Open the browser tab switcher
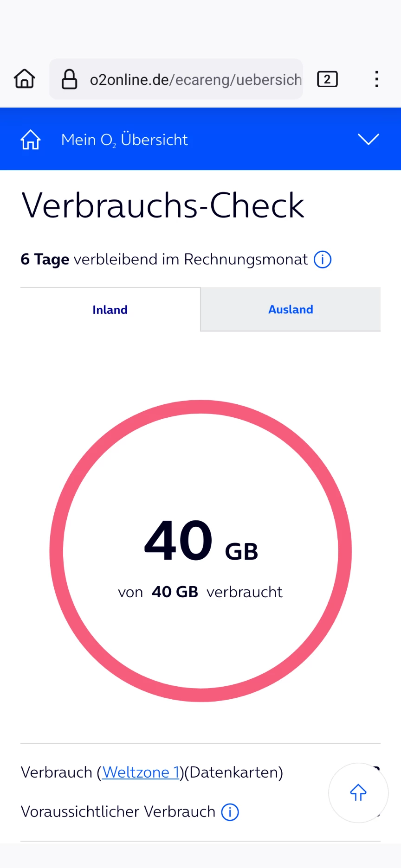401x868 pixels. [327, 79]
